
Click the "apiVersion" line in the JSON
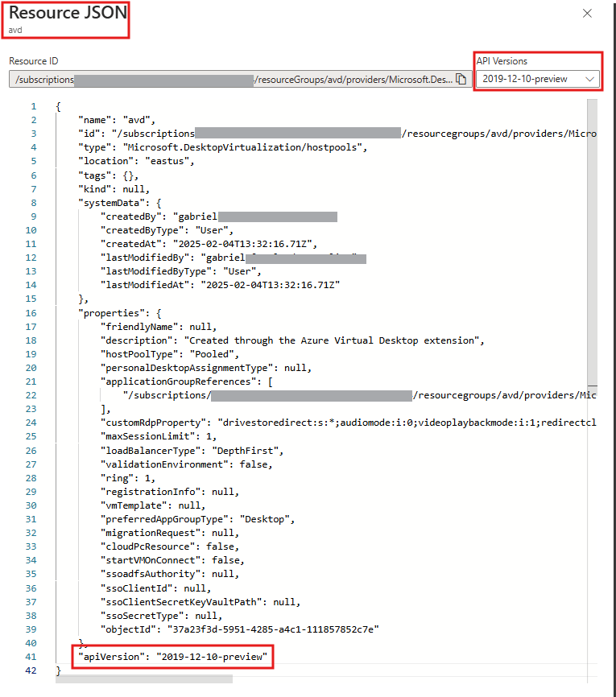pos(172,657)
